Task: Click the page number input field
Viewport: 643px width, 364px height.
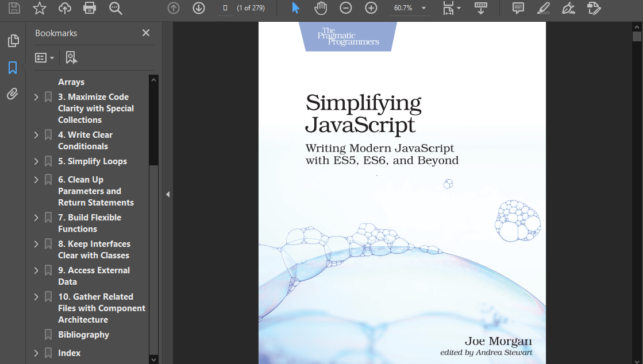Action: pyautogui.click(x=225, y=8)
